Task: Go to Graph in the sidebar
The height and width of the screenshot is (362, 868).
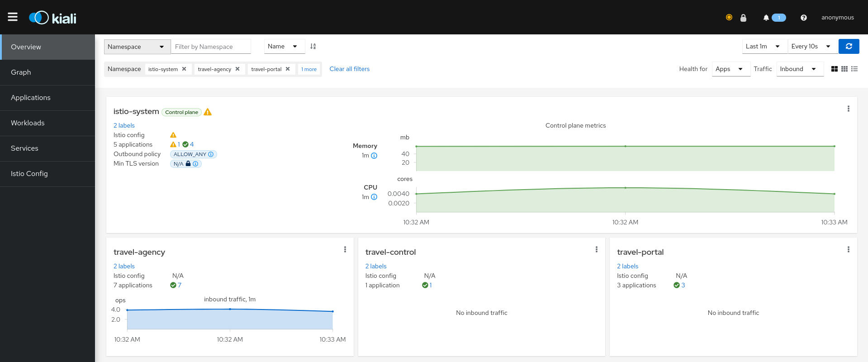Action: 21,72
